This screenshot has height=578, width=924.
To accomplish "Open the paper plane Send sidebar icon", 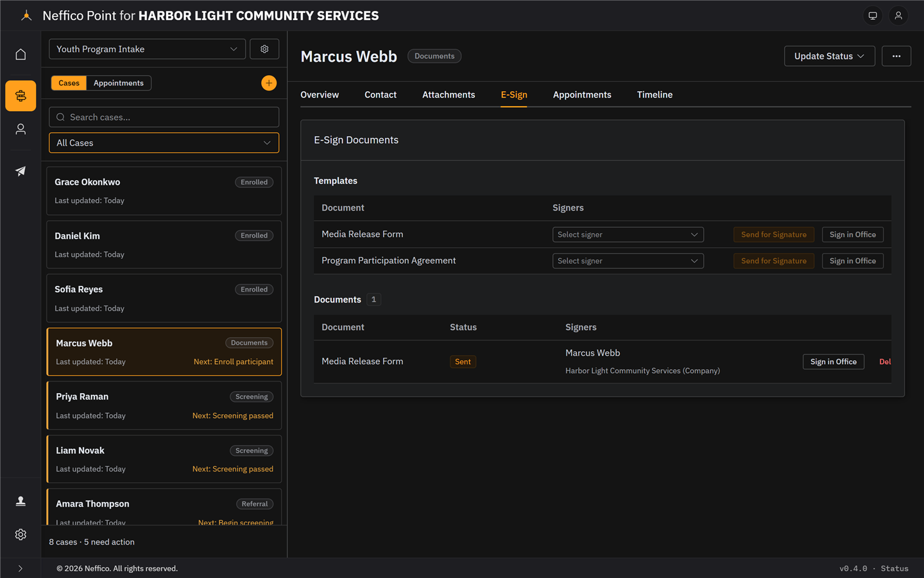I will click(x=21, y=171).
